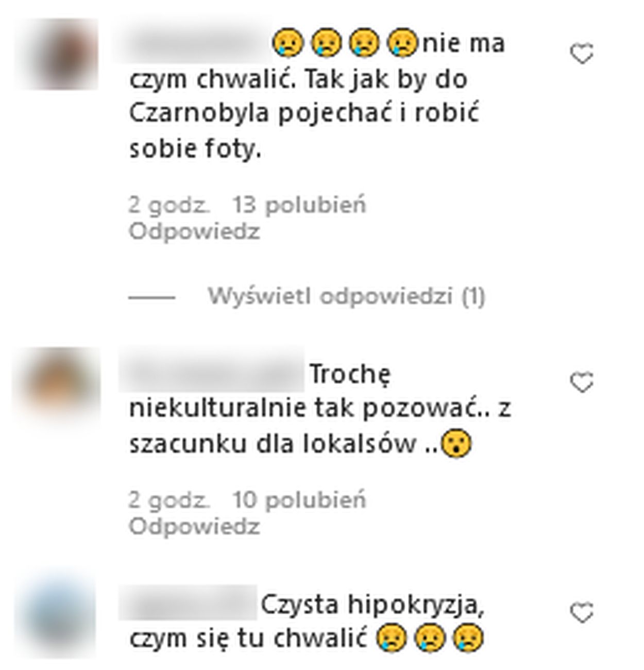Click the line before 'Wyświetl odpowiedzi'
The height and width of the screenshot is (670, 644).
coord(151,297)
